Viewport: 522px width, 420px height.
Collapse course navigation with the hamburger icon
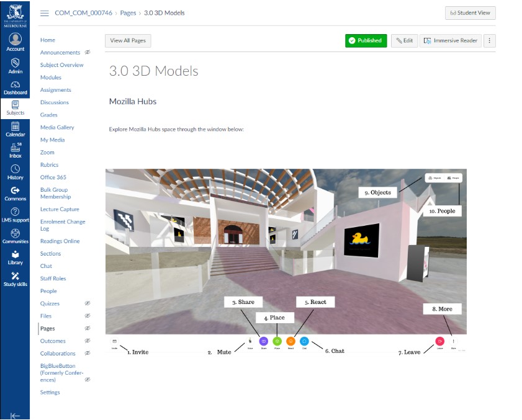click(x=44, y=13)
